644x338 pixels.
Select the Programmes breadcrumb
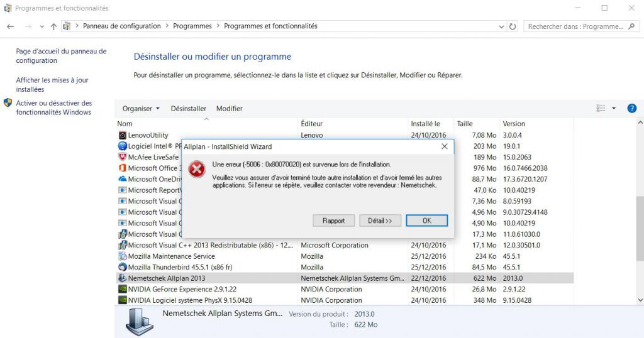pyautogui.click(x=192, y=26)
